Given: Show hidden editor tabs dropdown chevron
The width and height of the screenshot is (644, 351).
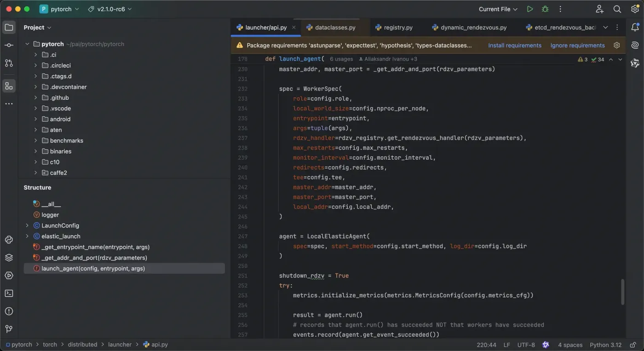Looking at the screenshot, I should (x=605, y=28).
